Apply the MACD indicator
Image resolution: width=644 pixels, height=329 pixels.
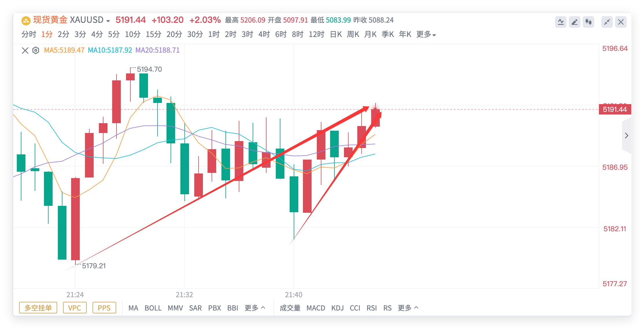(316, 308)
